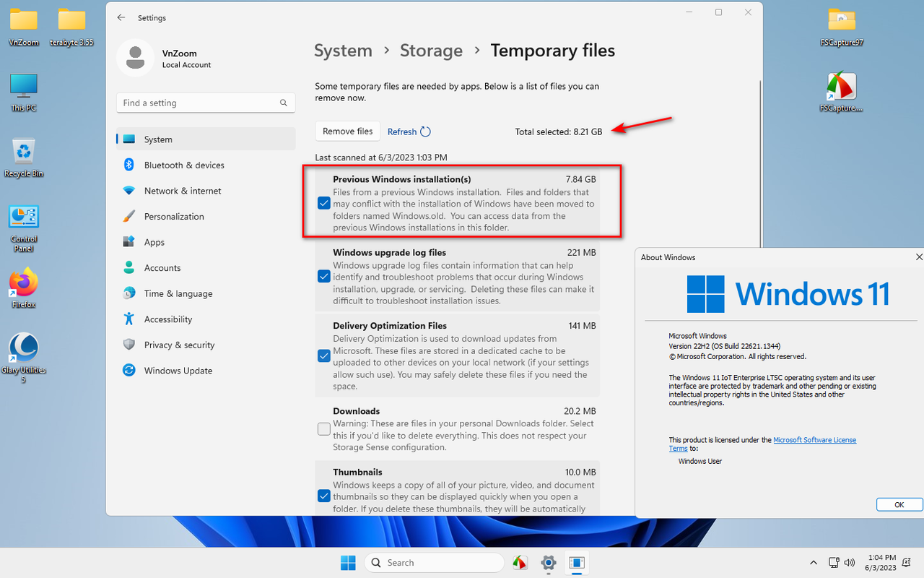Click the 7.84 GB size value

[580, 178]
